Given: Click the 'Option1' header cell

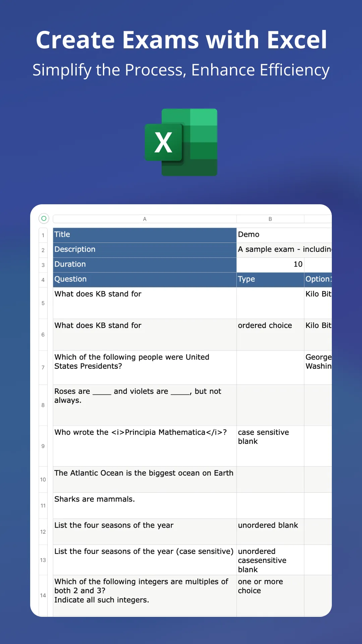Looking at the screenshot, I should (x=318, y=280).
